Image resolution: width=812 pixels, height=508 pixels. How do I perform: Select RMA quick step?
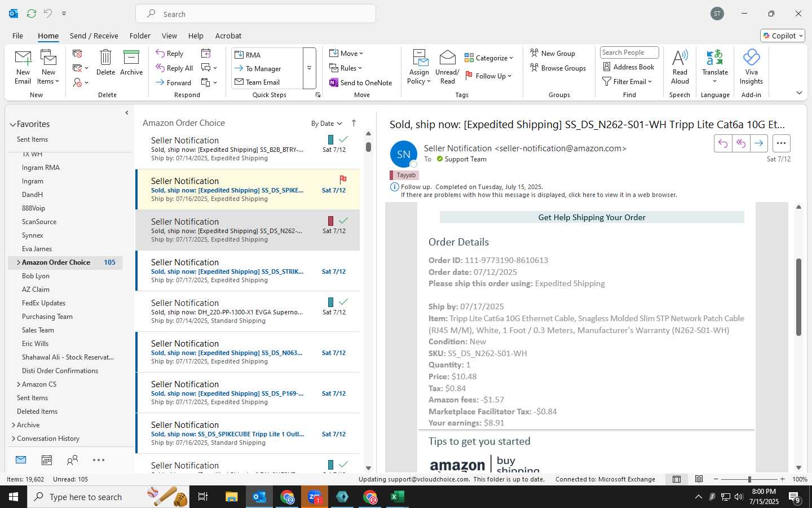point(267,55)
